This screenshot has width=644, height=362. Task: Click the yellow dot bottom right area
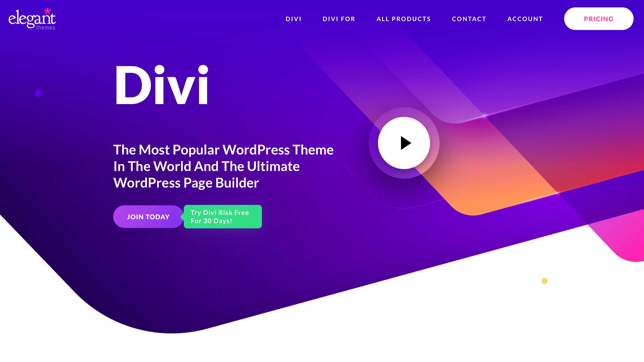click(544, 281)
